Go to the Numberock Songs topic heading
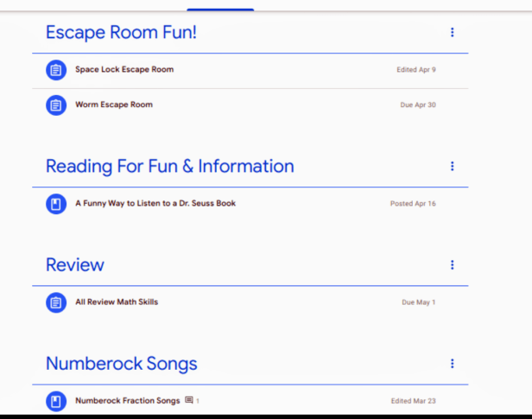This screenshot has height=419, width=532. click(121, 364)
